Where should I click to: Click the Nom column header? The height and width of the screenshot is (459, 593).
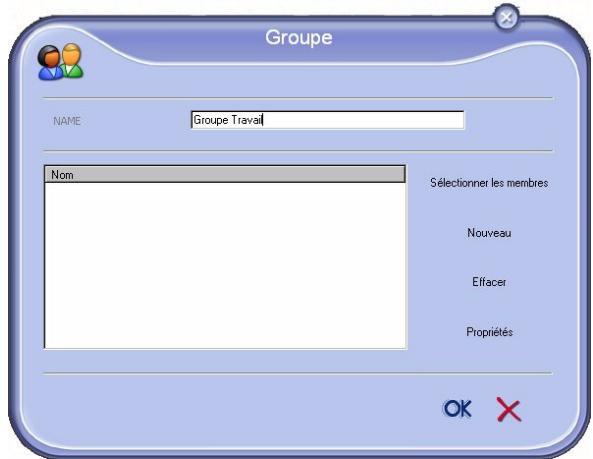[x=225, y=174]
